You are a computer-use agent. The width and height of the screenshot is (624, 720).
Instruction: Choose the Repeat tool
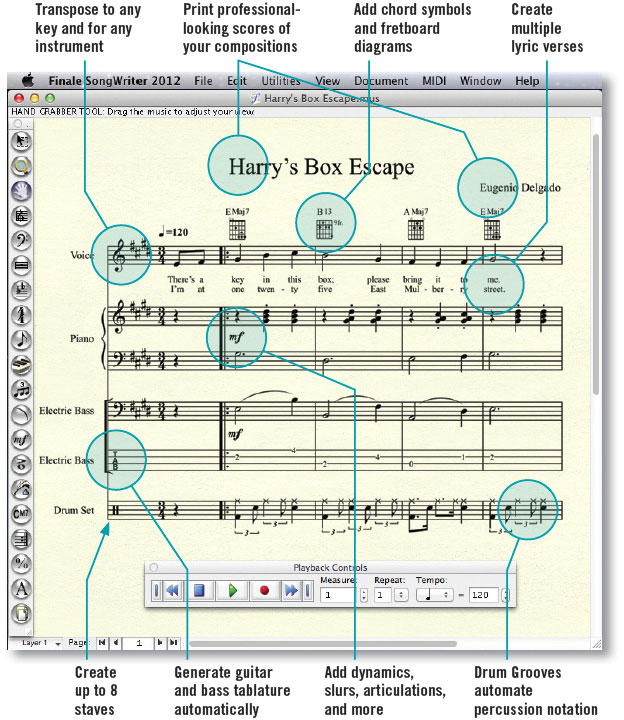21,540
